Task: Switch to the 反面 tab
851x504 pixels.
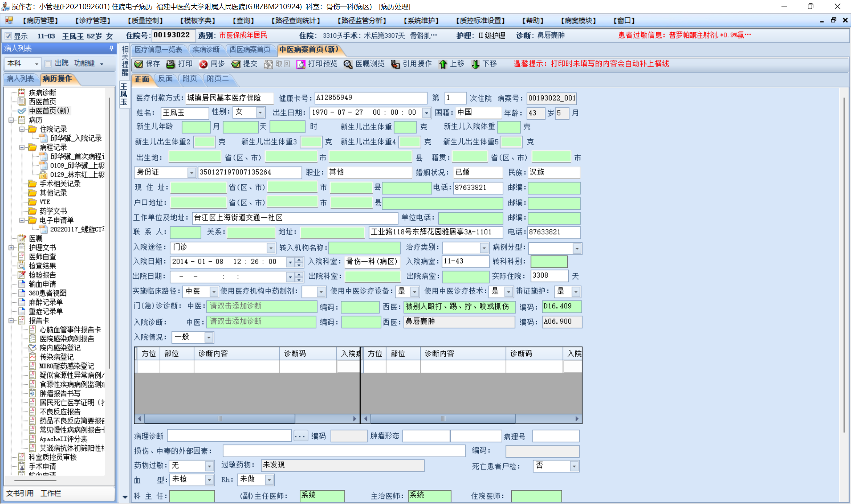Action: coord(165,79)
